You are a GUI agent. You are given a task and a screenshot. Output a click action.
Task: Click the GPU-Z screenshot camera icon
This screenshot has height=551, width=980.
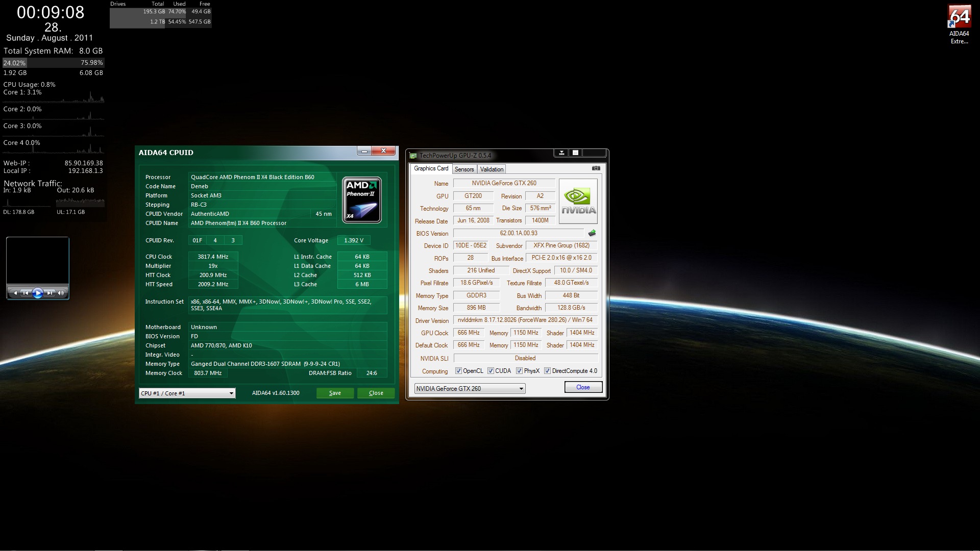(x=596, y=168)
